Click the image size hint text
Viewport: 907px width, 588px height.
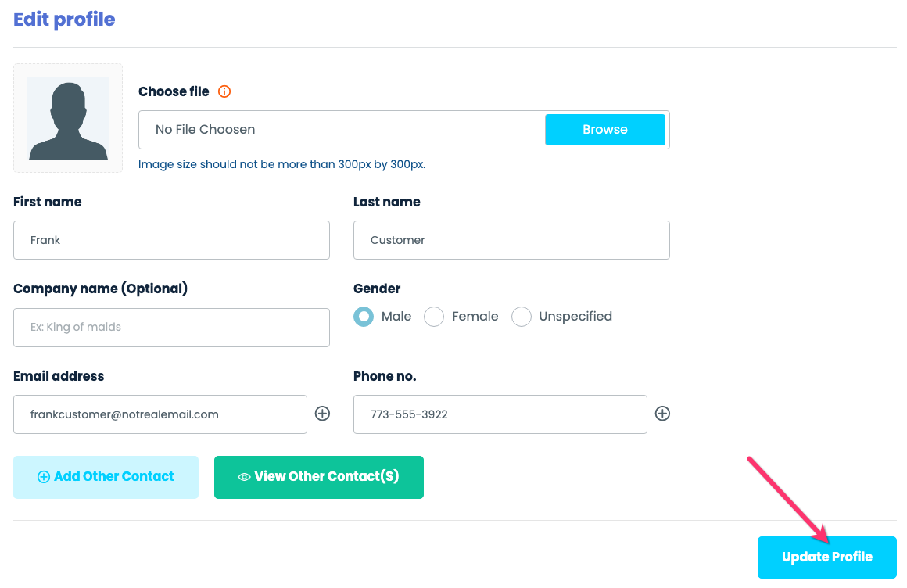pyautogui.click(x=281, y=164)
